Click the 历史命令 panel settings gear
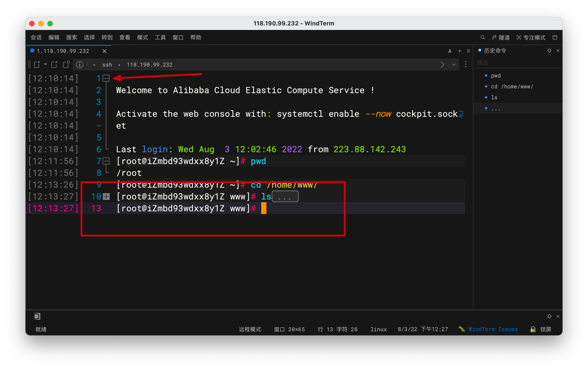The image size is (588, 369). [x=549, y=50]
